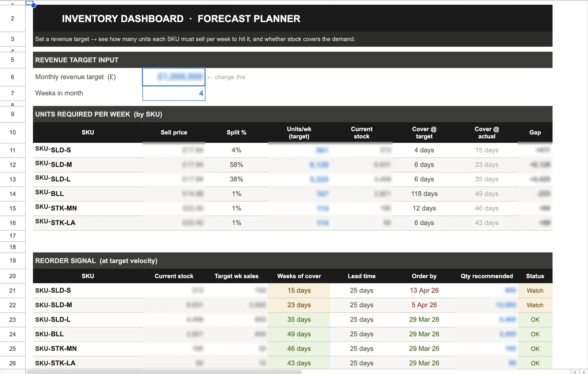This screenshot has width=588, height=374.
Task: Select the Qty recommended column header
Action: (x=487, y=276)
